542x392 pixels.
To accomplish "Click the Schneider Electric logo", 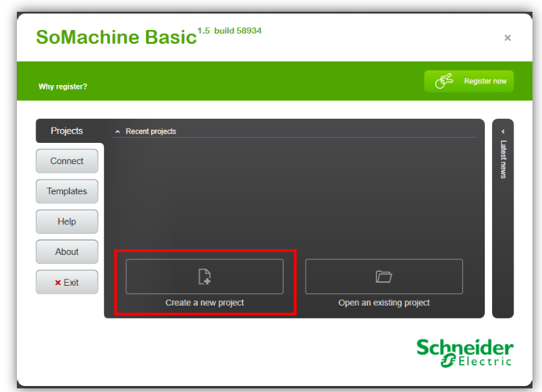I will pyautogui.click(x=464, y=352).
